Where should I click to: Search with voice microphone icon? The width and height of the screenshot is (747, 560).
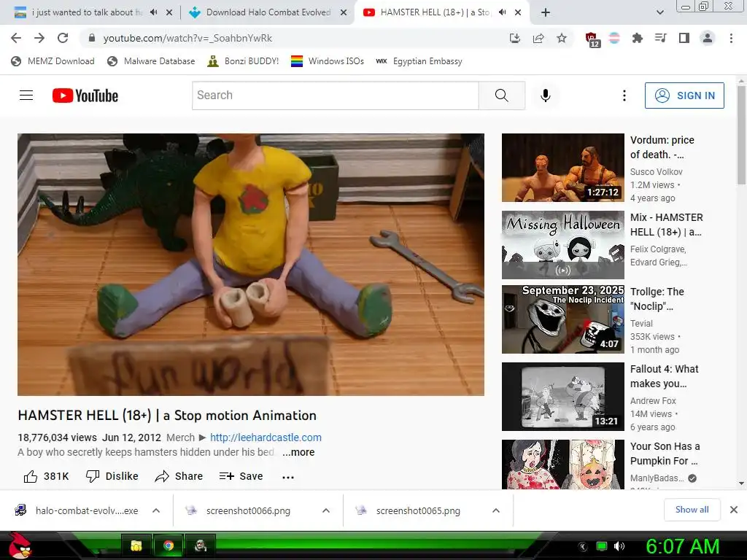[x=546, y=96]
